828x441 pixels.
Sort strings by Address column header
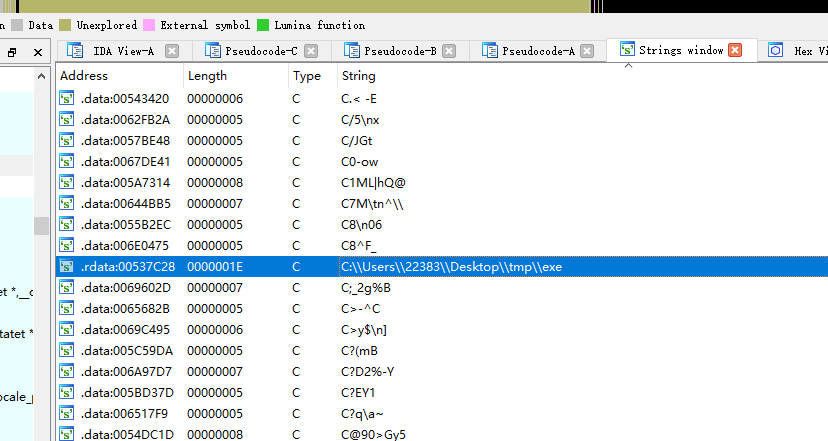tap(120, 76)
